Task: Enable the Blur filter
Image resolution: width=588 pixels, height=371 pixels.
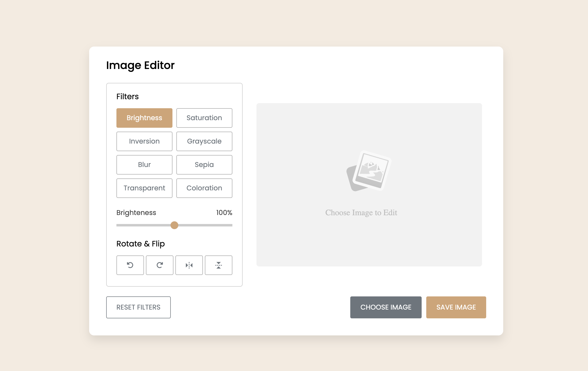Action: pos(144,165)
